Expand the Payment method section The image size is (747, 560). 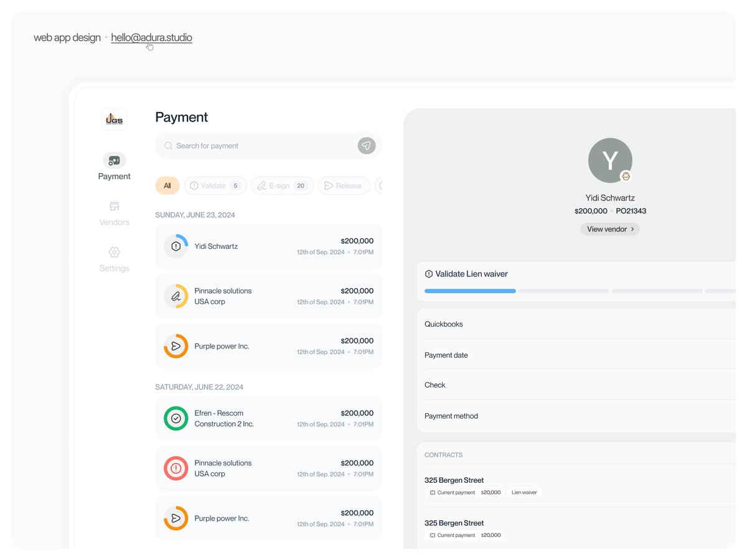(x=451, y=416)
